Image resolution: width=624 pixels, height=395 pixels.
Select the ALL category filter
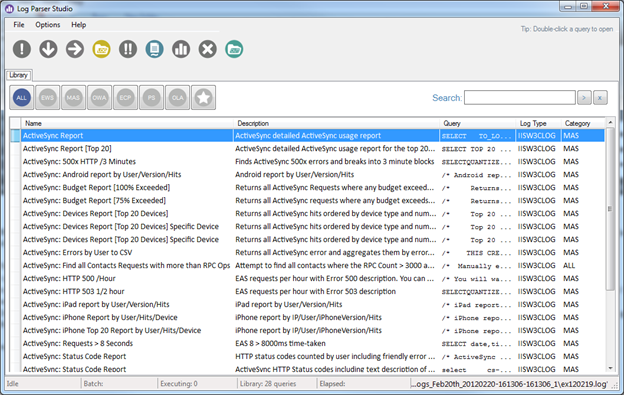(21, 97)
